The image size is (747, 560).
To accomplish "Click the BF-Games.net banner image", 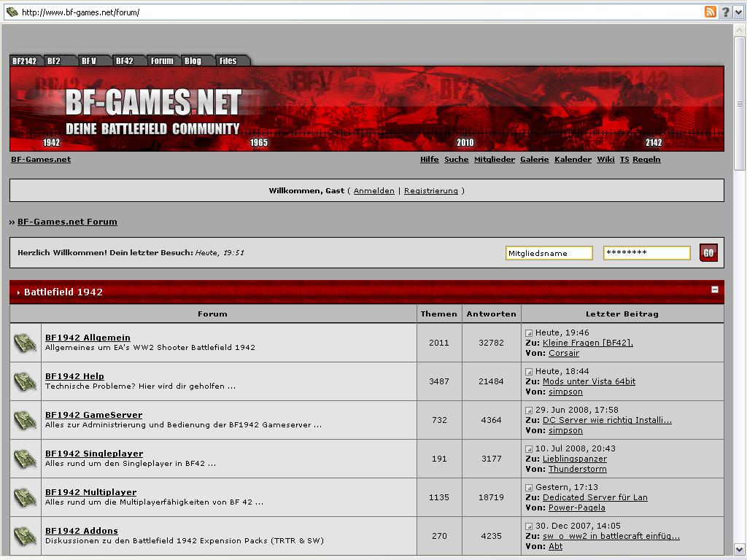I will point(367,109).
